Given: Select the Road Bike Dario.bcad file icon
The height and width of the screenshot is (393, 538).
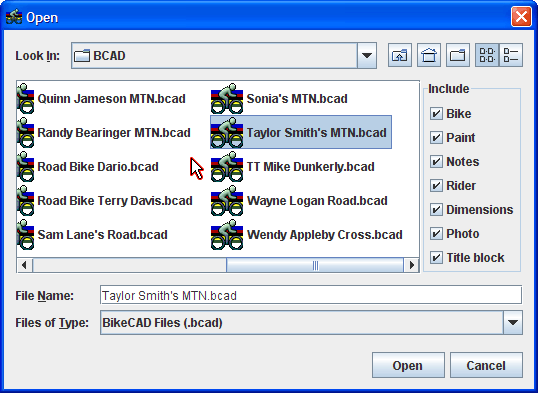Looking at the screenshot, I should (x=26, y=166).
